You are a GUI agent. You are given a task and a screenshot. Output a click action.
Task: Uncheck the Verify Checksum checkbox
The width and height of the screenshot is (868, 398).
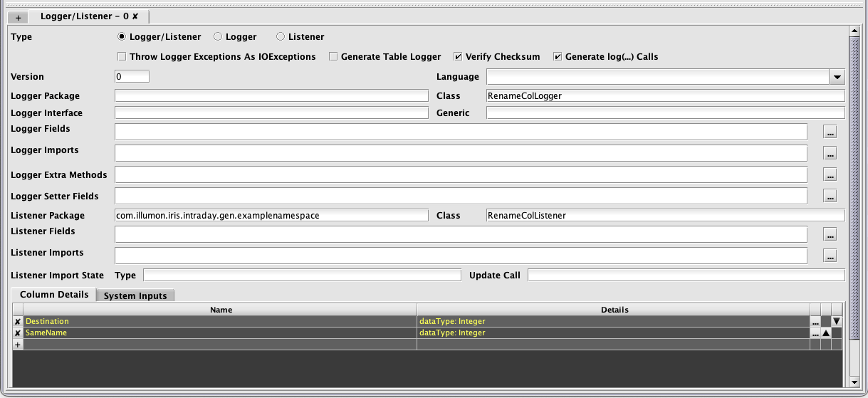(459, 57)
